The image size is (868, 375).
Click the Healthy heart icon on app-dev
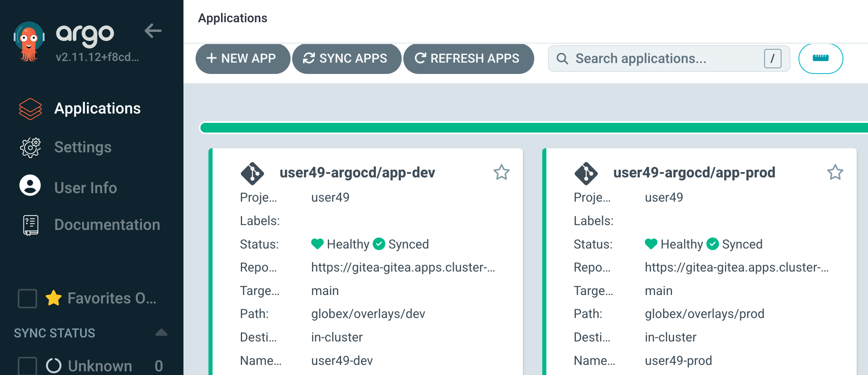click(318, 244)
